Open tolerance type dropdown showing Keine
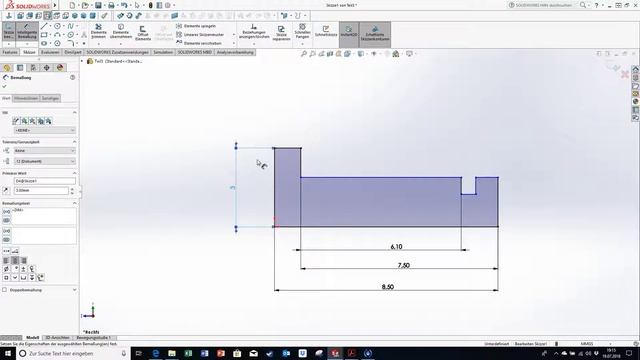640x360 pixels. coord(44,151)
